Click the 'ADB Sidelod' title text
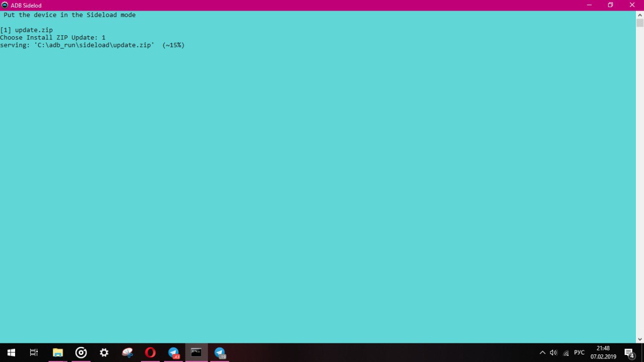 coord(26,6)
